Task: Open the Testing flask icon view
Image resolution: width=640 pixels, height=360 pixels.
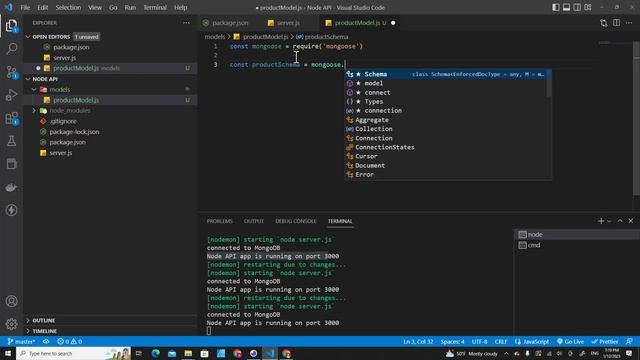Action: tap(11, 141)
